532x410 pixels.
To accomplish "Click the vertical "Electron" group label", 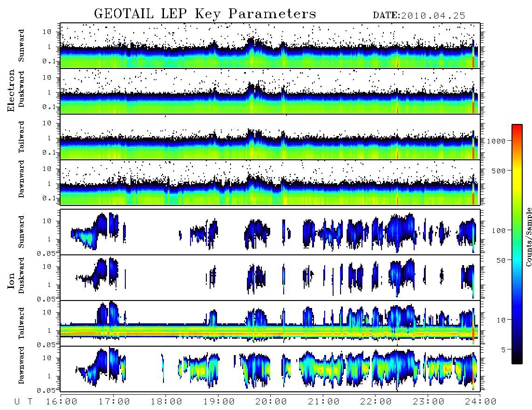I will [x=11, y=90].
